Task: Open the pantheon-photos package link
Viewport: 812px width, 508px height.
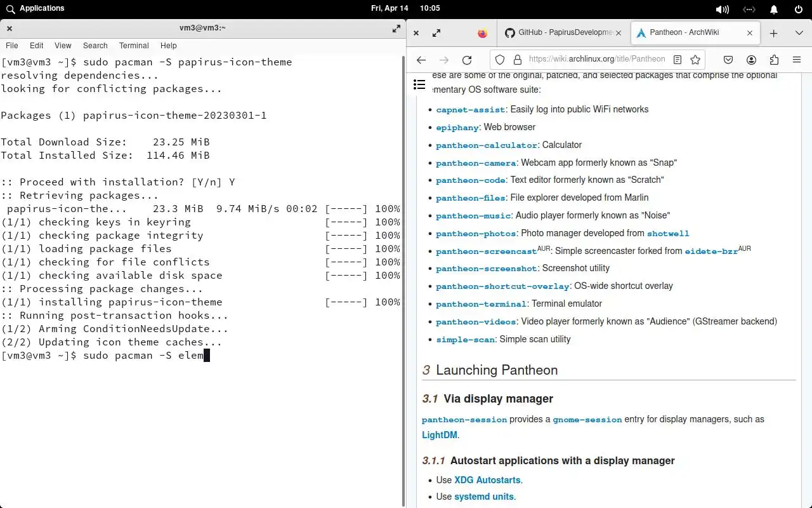Action: point(476,234)
